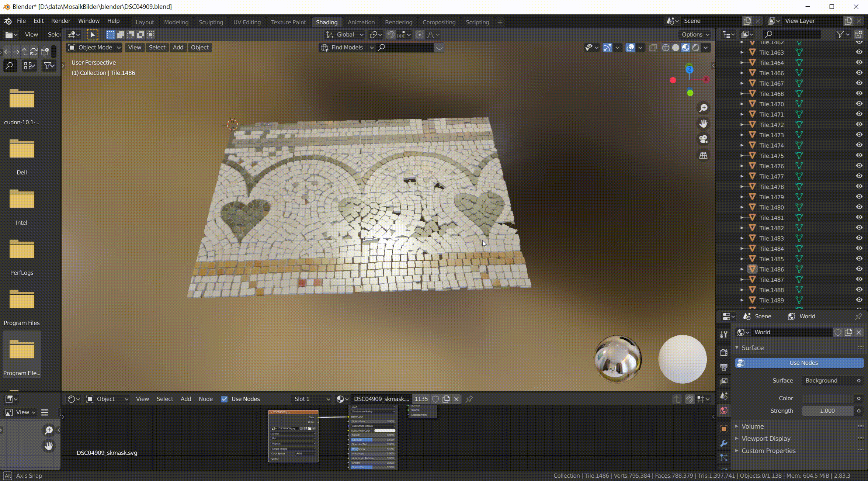Select rendered viewport shading mode

click(x=695, y=48)
